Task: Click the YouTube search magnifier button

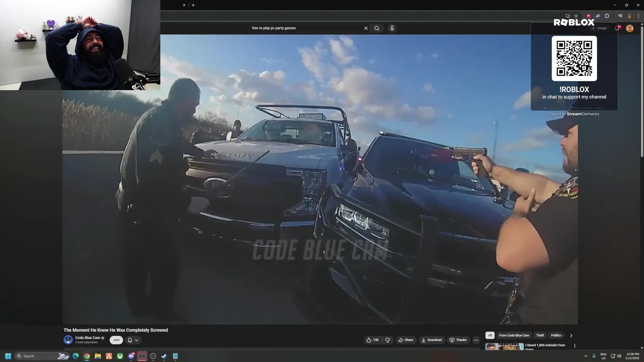Action: tap(376, 28)
